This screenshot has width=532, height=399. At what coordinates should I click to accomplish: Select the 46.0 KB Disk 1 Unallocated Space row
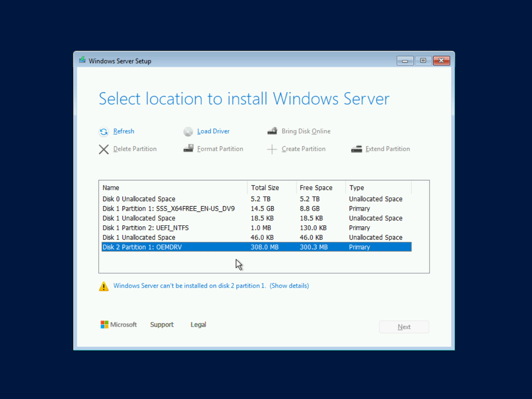tap(257, 237)
